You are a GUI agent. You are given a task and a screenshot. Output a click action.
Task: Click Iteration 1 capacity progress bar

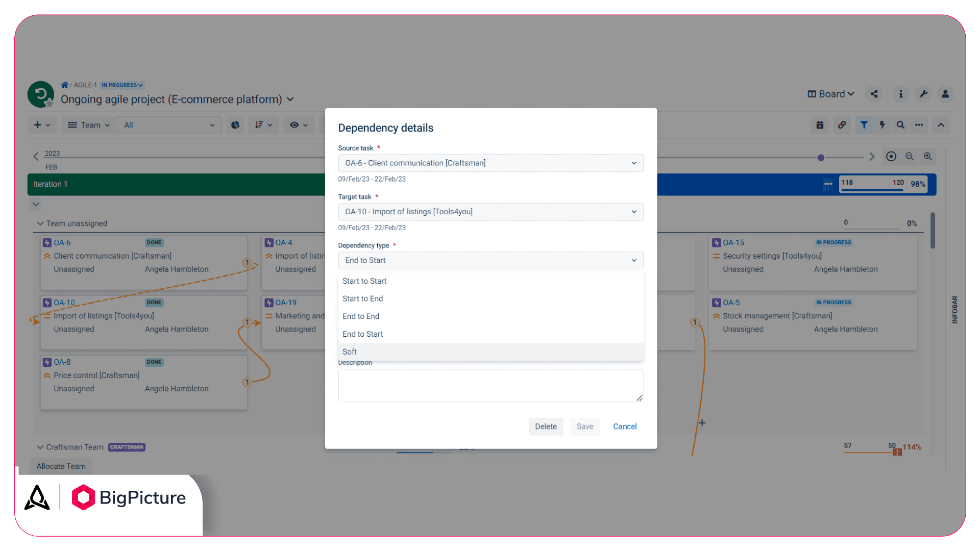[x=884, y=184]
